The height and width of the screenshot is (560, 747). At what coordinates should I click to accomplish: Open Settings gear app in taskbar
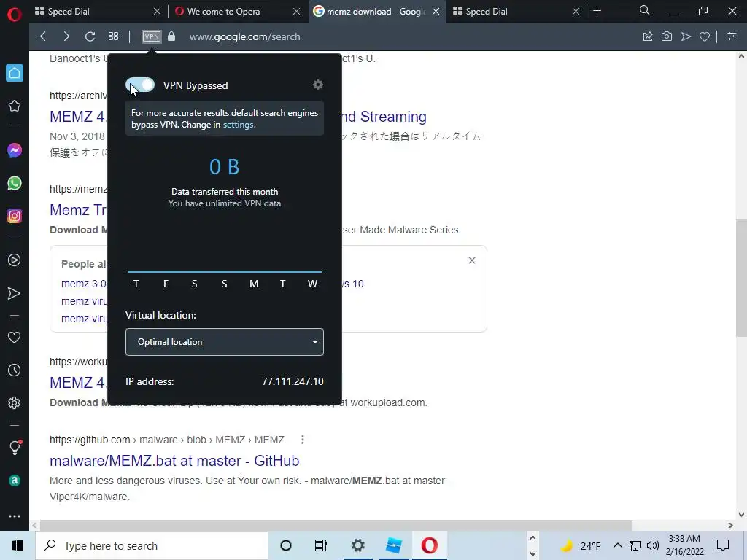click(x=357, y=545)
